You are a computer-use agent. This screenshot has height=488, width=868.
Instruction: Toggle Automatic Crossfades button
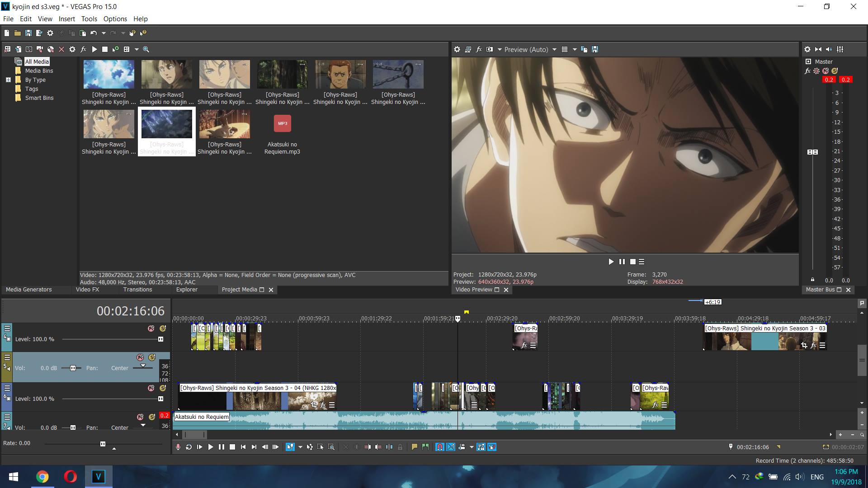pos(451,447)
